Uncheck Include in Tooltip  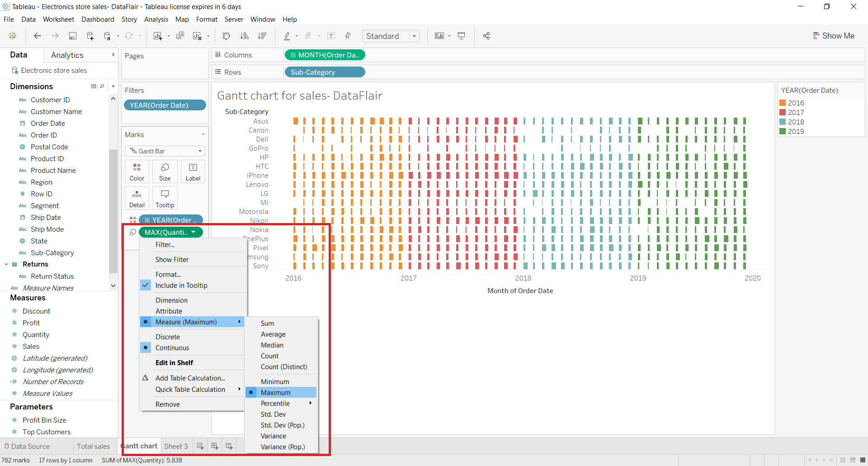point(181,285)
